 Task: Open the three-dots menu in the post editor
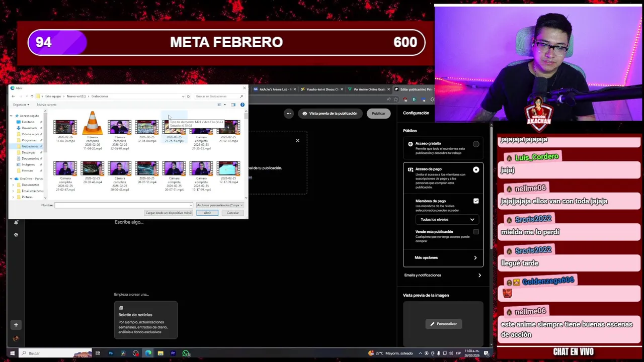pyautogui.click(x=289, y=114)
